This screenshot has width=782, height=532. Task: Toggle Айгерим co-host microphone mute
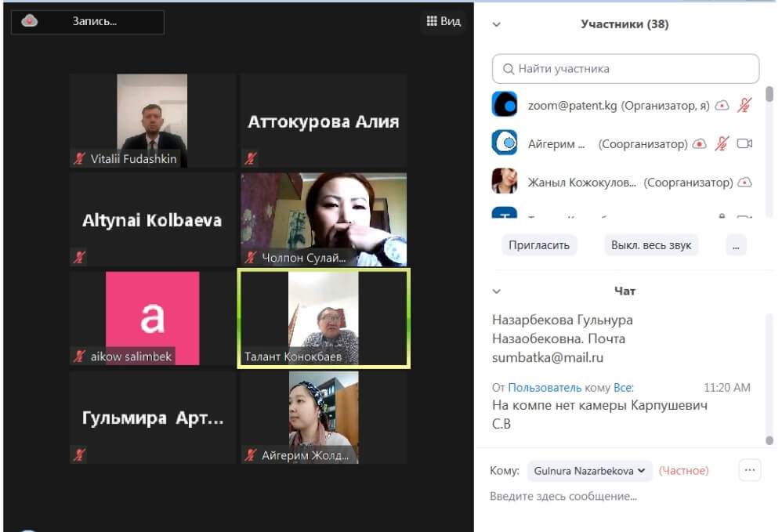pos(722,143)
